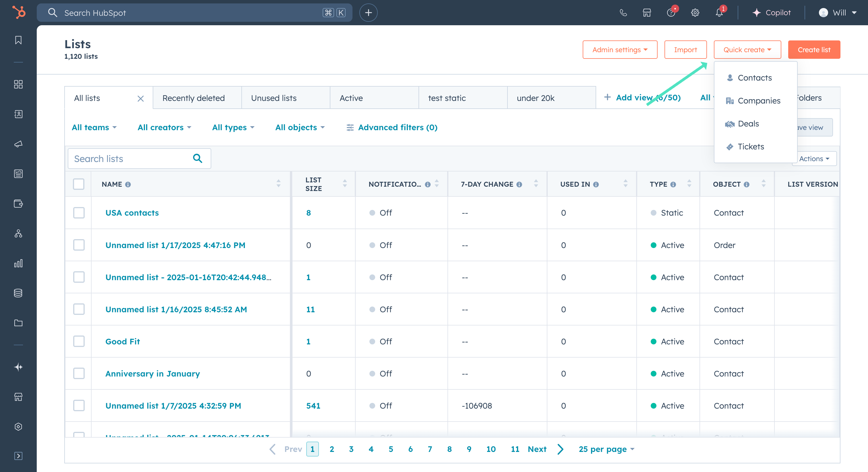Viewport: 868px width, 472px height.
Task: Switch to the Recently deleted tab
Action: tap(197, 98)
